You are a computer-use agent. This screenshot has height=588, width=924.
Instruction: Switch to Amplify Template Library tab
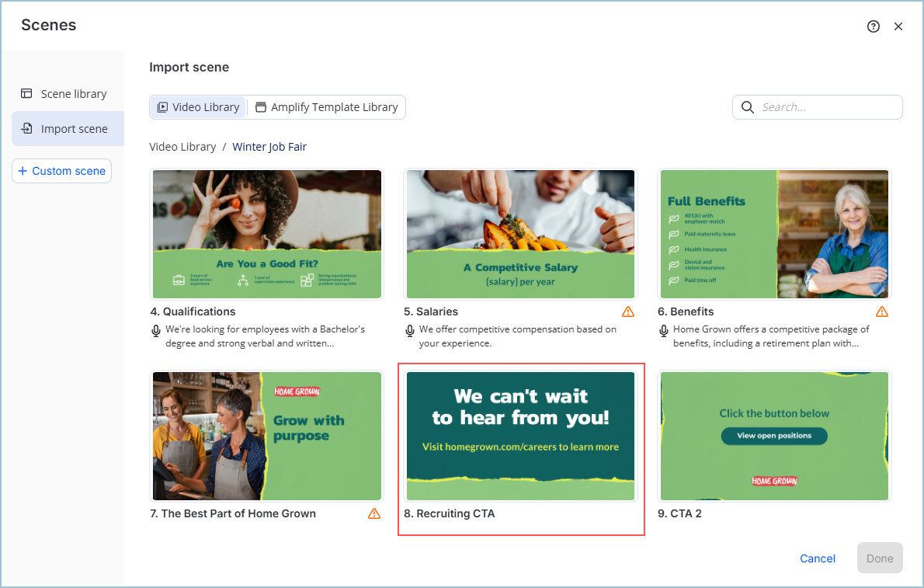(327, 107)
